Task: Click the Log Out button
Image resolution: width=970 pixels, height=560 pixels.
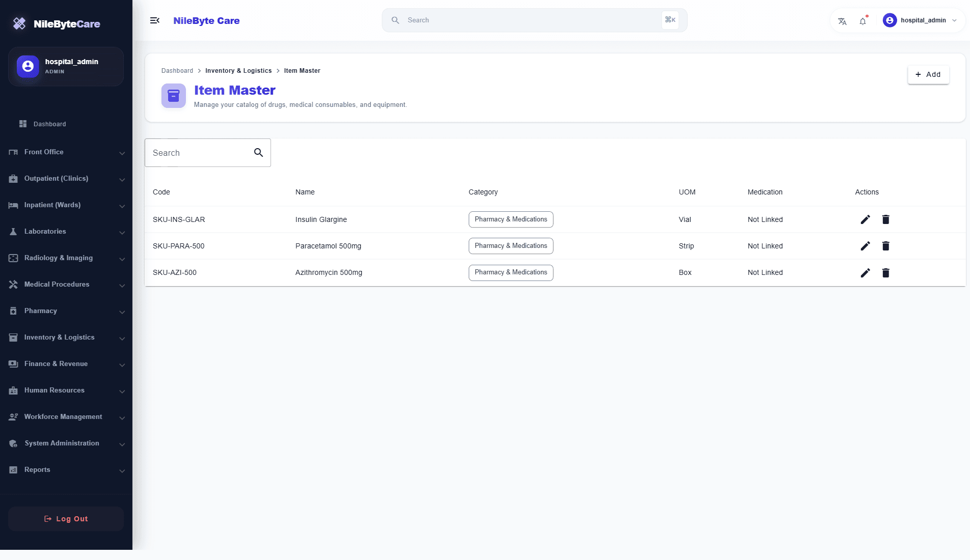Action: pyautogui.click(x=66, y=519)
